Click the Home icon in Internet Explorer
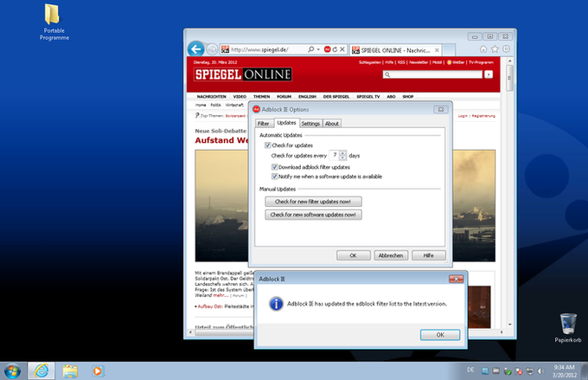Screen dimensions: 588x380 pos(483,49)
